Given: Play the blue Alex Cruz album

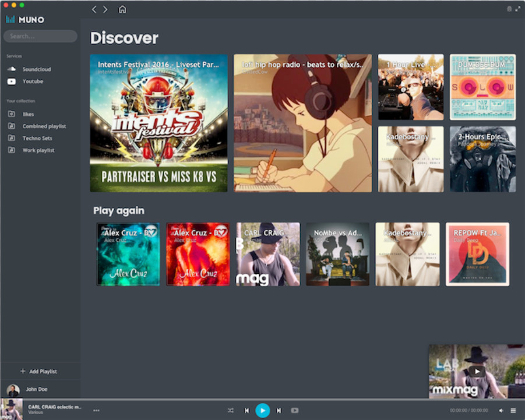Looking at the screenshot, I should [x=128, y=255].
